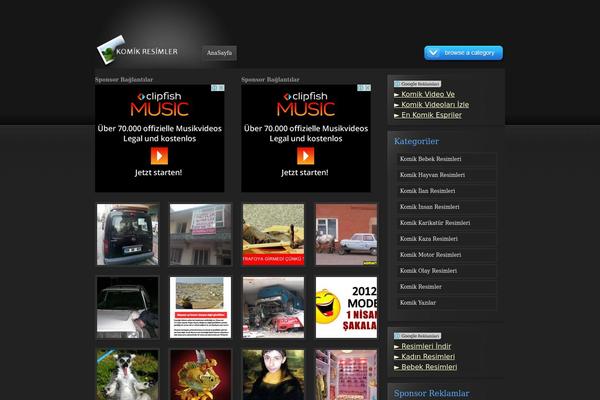
Task: Open the browse a category dropdown
Action: pyautogui.click(x=463, y=53)
